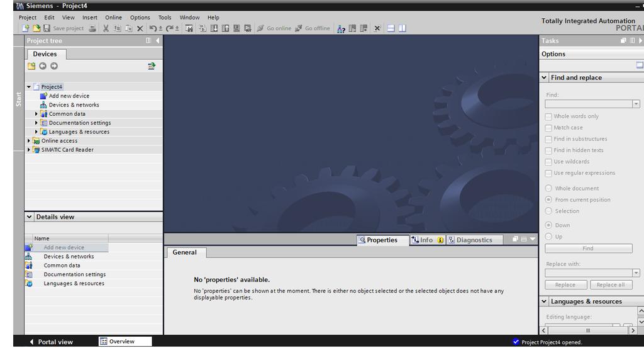644x348 pixels.
Task: Create a new project with the toolbar icon
Action: pyautogui.click(x=25, y=28)
